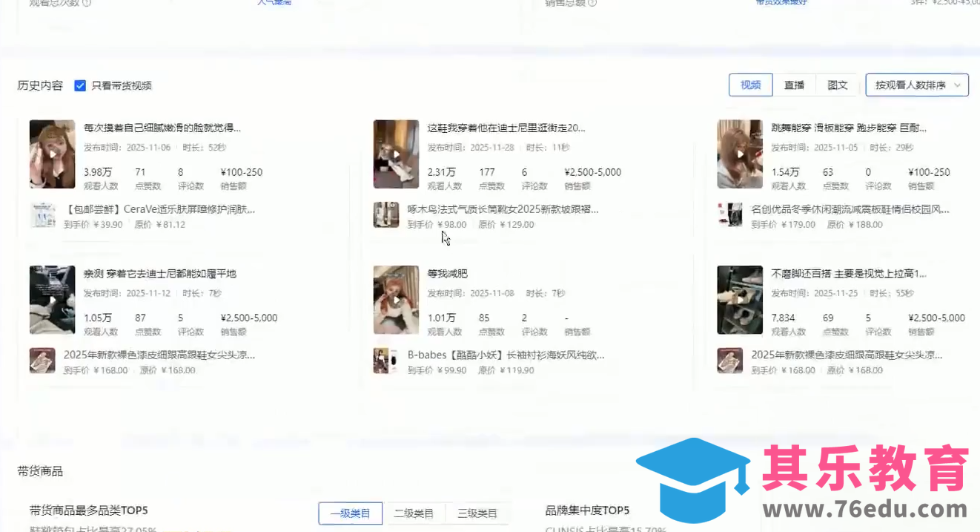Click the 带货效果最好 link
The height and width of the screenshot is (532, 980).
(781, 3)
